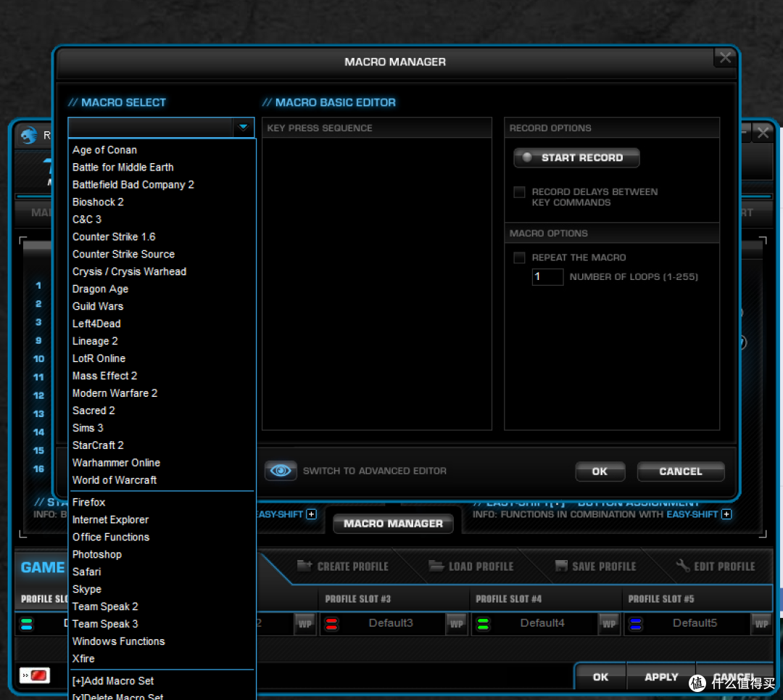Viewport: 783px width, 700px height.
Task: Confirm Macro Manager with OK
Action: coord(600,472)
